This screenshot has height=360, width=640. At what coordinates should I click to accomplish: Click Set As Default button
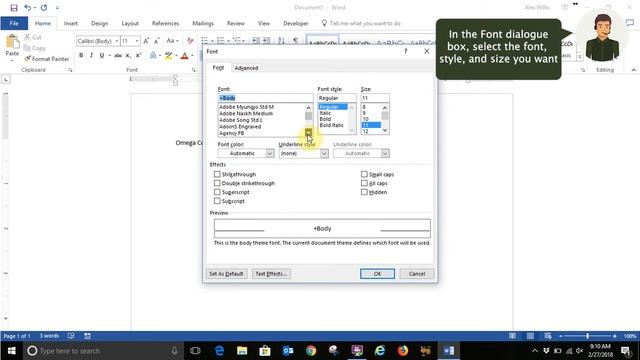tap(226, 274)
